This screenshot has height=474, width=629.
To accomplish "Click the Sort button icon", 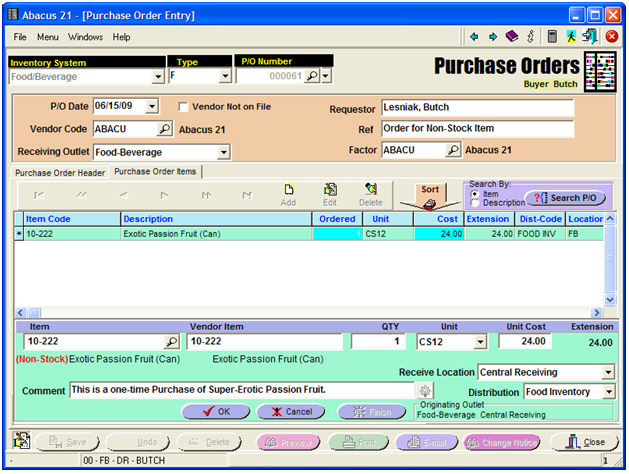I will (x=429, y=195).
